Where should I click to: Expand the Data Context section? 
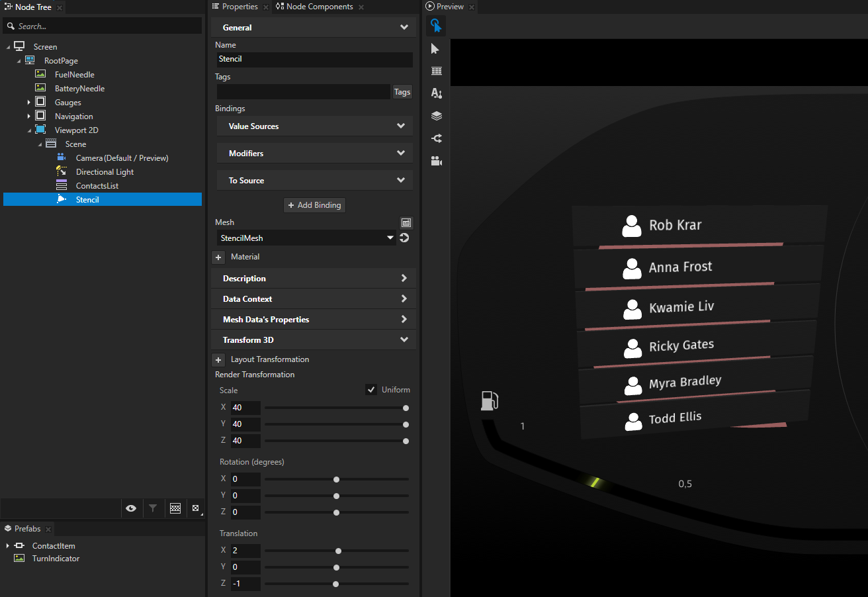coord(314,298)
